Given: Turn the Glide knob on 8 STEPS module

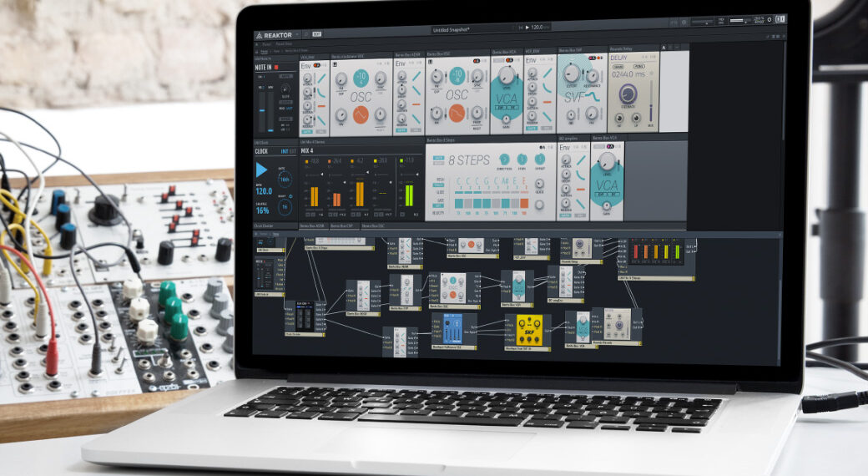Looking at the screenshot, I should (538, 184).
